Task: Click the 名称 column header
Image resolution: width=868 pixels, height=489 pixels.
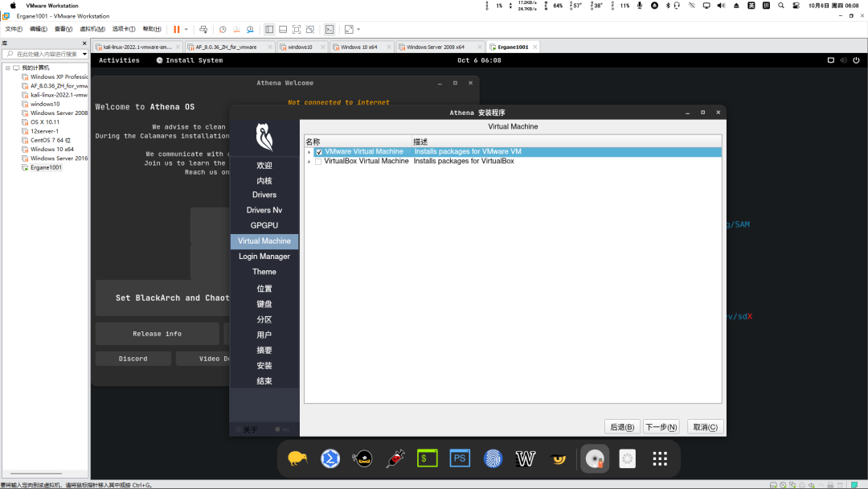Action: 358,142
